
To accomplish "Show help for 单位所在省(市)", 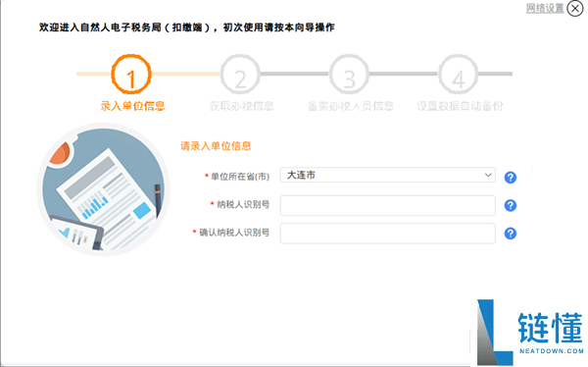I will [x=510, y=178].
